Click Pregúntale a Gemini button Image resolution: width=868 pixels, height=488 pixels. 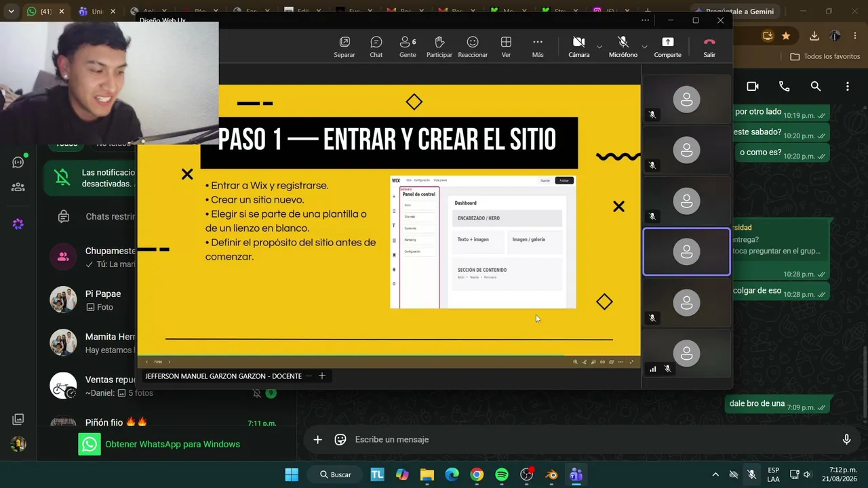pos(735,12)
